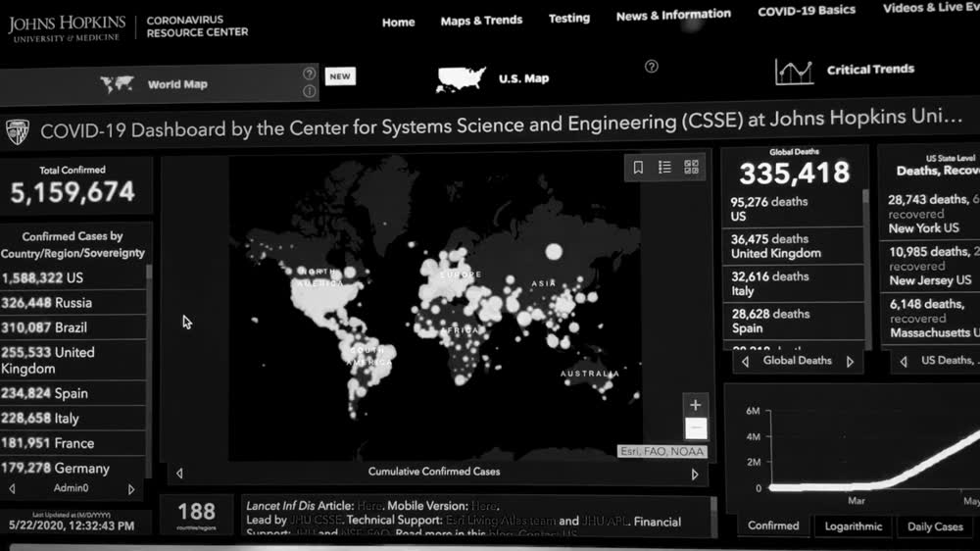Select the Daily Cases chart tab
The image size is (980, 551).
pyautogui.click(x=935, y=527)
